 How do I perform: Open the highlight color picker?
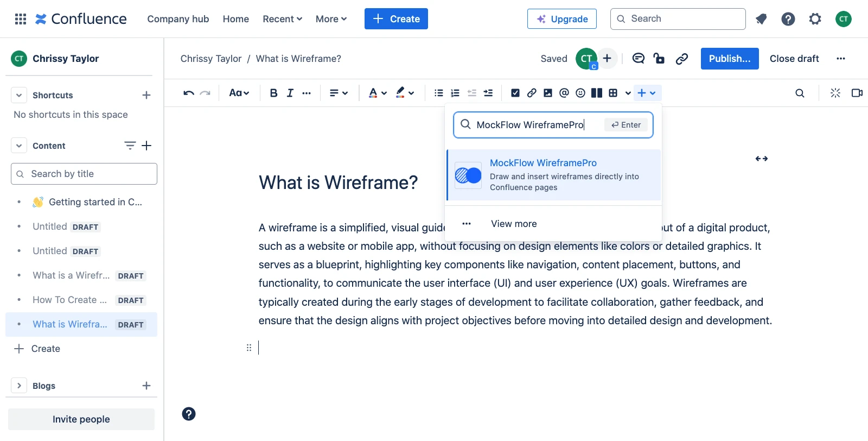405,93
